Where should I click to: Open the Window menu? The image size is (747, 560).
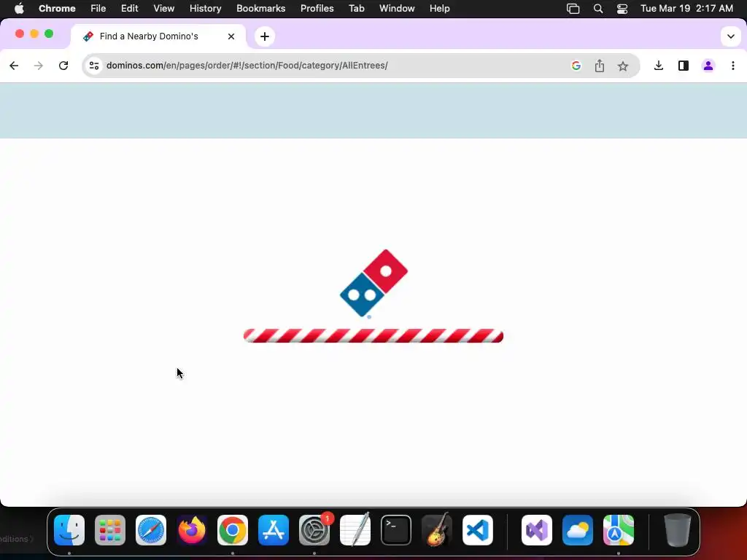pyautogui.click(x=397, y=9)
